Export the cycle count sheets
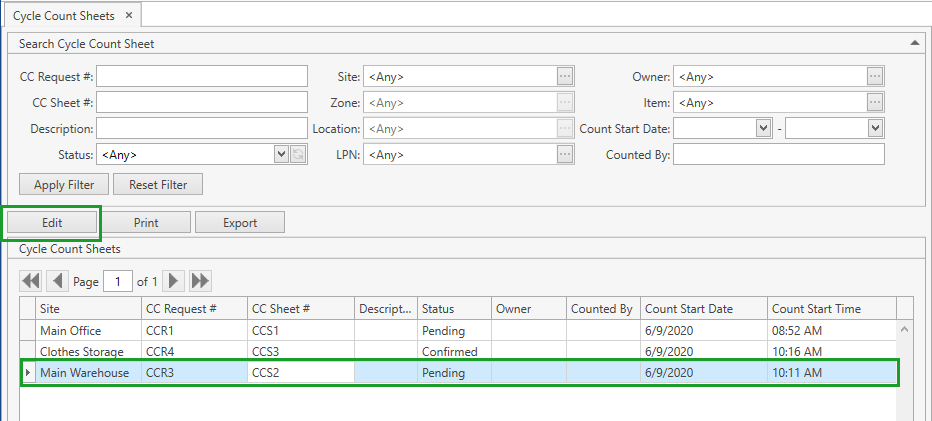Screen dimensions: 932x421 pos(239,223)
